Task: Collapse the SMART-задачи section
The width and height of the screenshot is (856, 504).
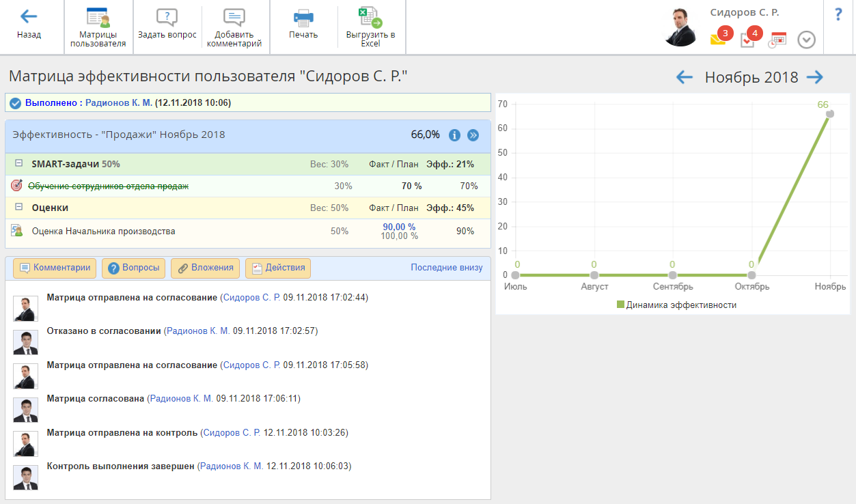Action: coord(19,164)
